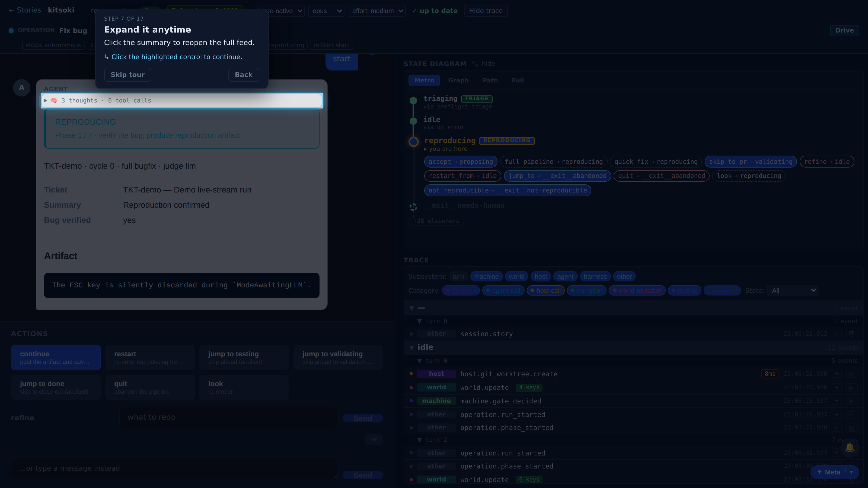
Task: Open the opus model dropdown
Action: pos(326,11)
